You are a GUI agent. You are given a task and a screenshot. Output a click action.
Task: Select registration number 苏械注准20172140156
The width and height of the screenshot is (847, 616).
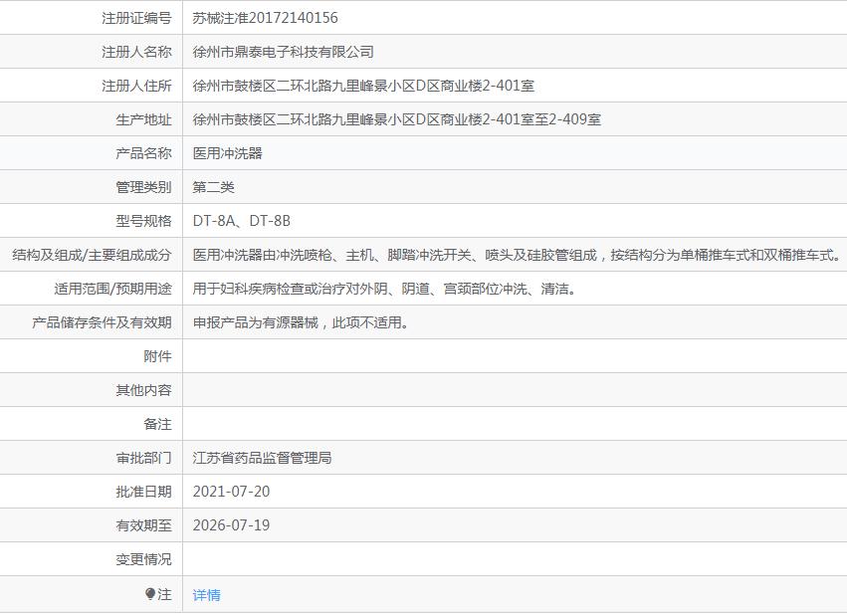(x=265, y=18)
